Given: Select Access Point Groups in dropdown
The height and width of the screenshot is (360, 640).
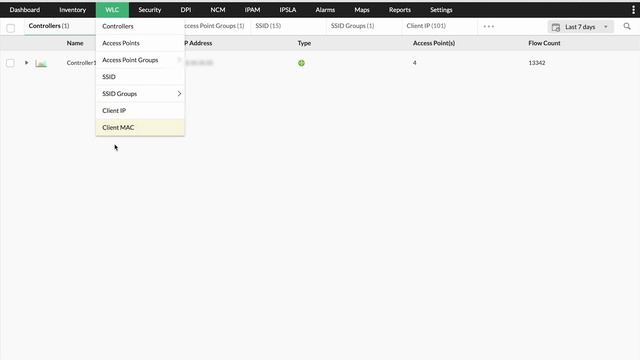Looking at the screenshot, I should (x=140, y=60).
